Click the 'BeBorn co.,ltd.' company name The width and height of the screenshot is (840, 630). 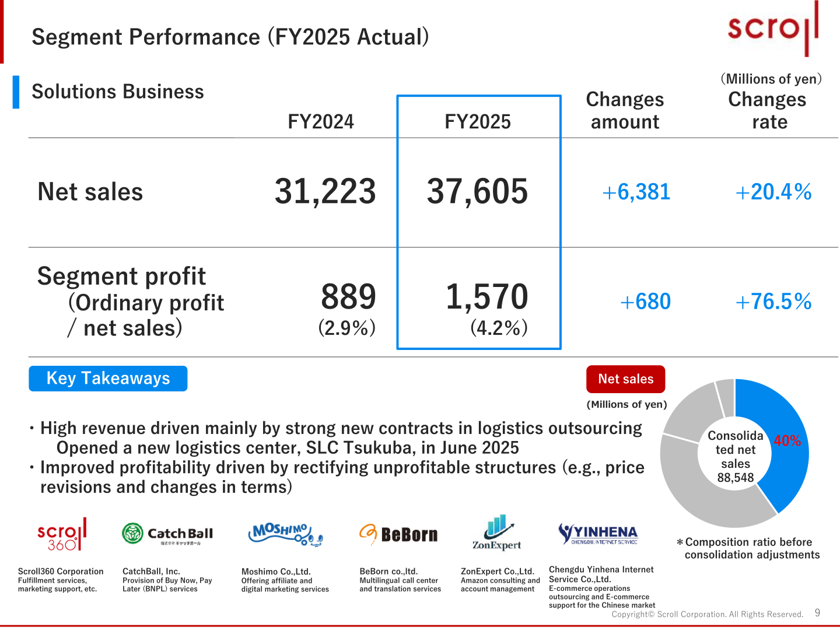[388, 572]
